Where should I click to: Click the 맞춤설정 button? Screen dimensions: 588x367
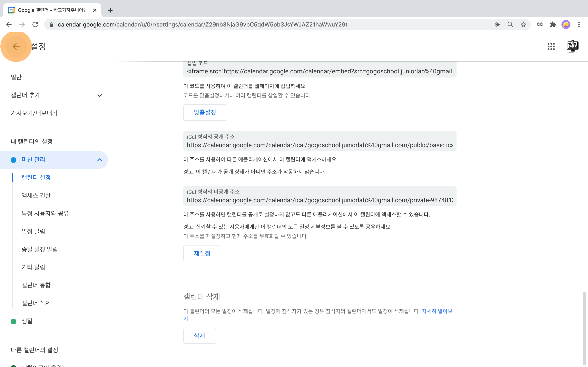tap(205, 112)
